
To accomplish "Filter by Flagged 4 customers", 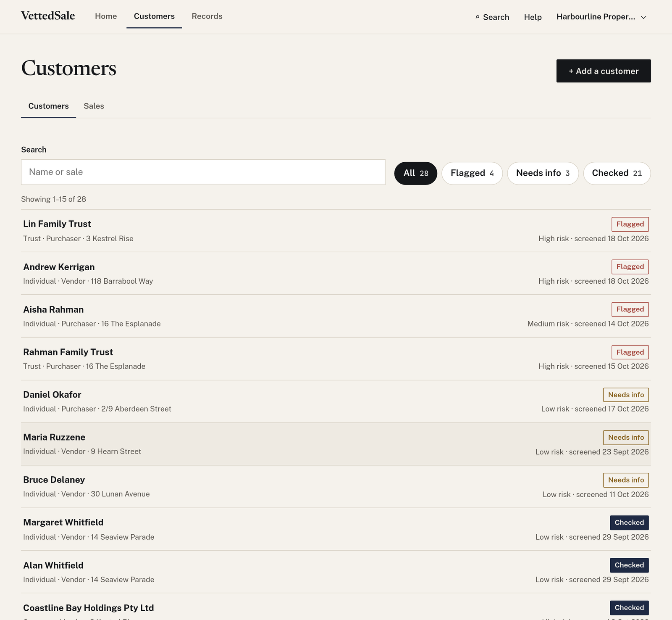I will tap(472, 173).
